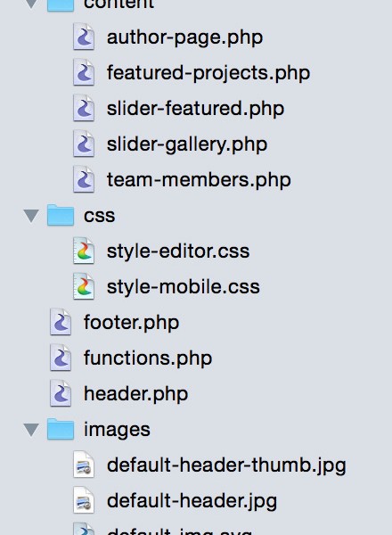
Task: Select the images folder label
Action: click(117, 430)
